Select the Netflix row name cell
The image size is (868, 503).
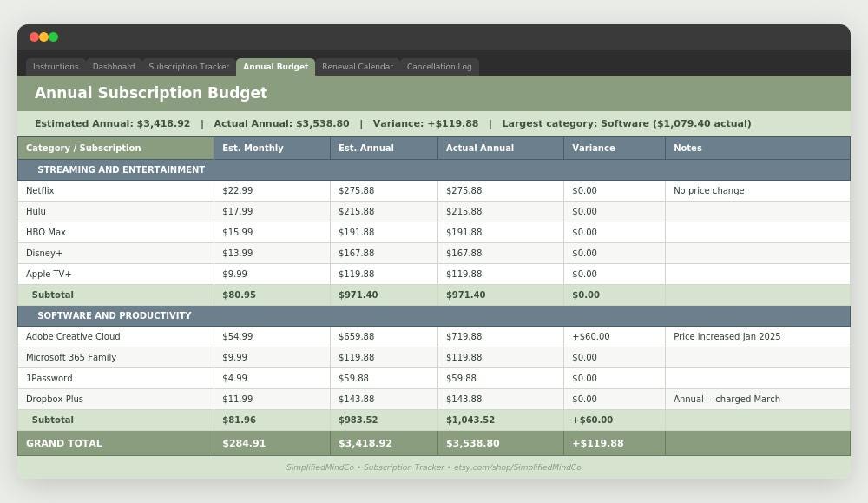[x=115, y=190]
